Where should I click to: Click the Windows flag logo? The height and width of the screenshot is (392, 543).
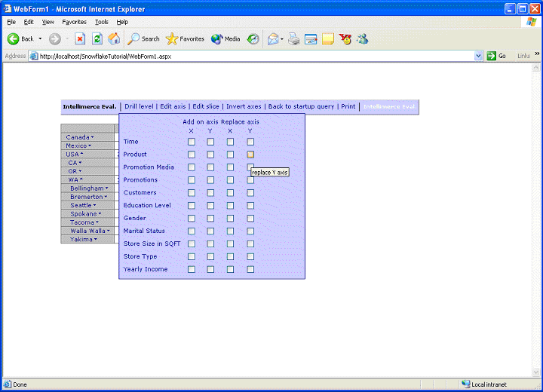tap(531, 21)
